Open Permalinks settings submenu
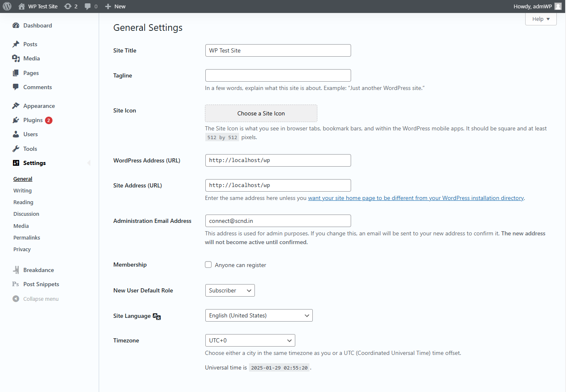 tap(27, 237)
